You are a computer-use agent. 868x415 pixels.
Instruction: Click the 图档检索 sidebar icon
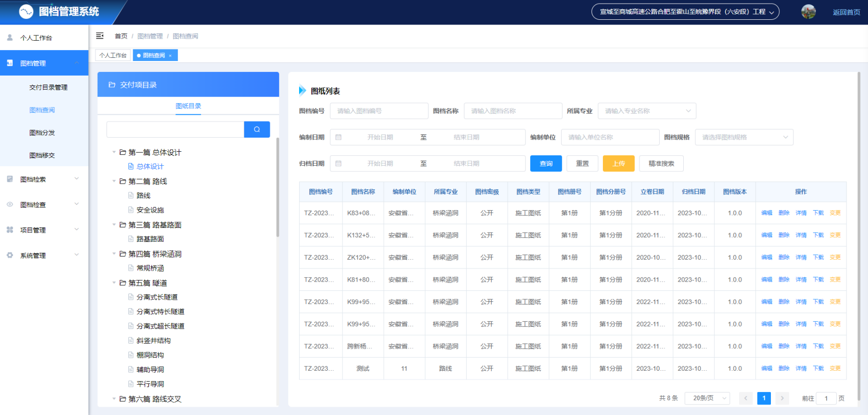pyautogui.click(x=10, y=179)
